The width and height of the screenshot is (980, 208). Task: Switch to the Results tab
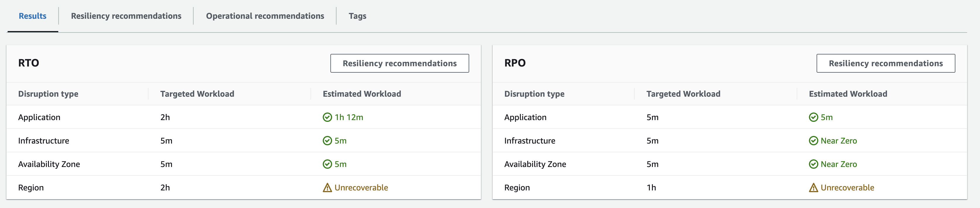33,16
